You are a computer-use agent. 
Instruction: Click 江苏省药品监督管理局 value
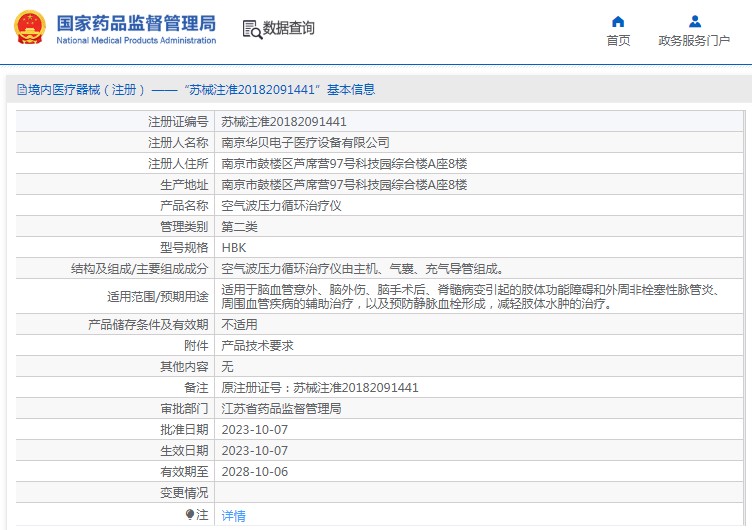coord(282,409)
